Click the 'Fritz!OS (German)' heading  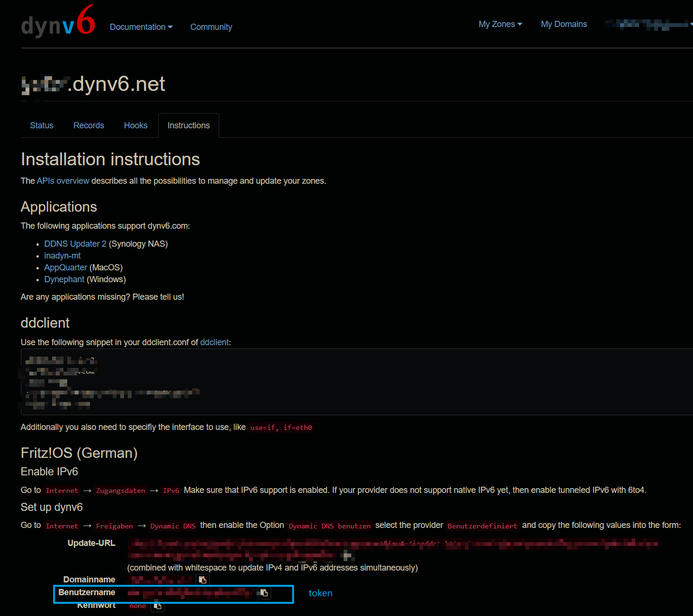pos(79,453)
